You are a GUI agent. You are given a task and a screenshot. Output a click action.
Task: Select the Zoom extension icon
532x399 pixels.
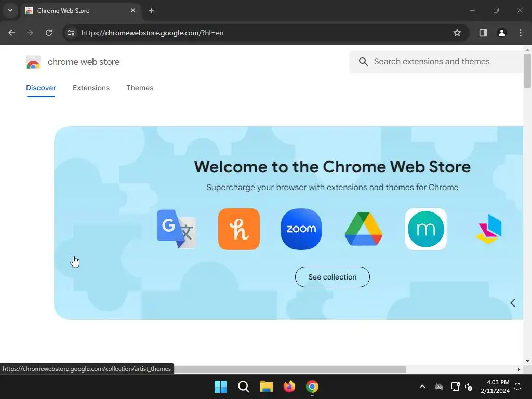[301, 229]
